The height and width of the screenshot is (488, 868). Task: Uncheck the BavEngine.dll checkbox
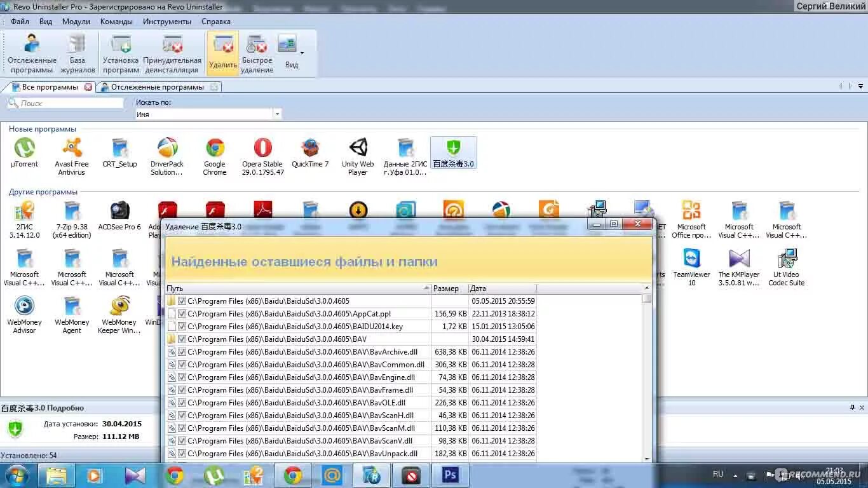[182, 377]
